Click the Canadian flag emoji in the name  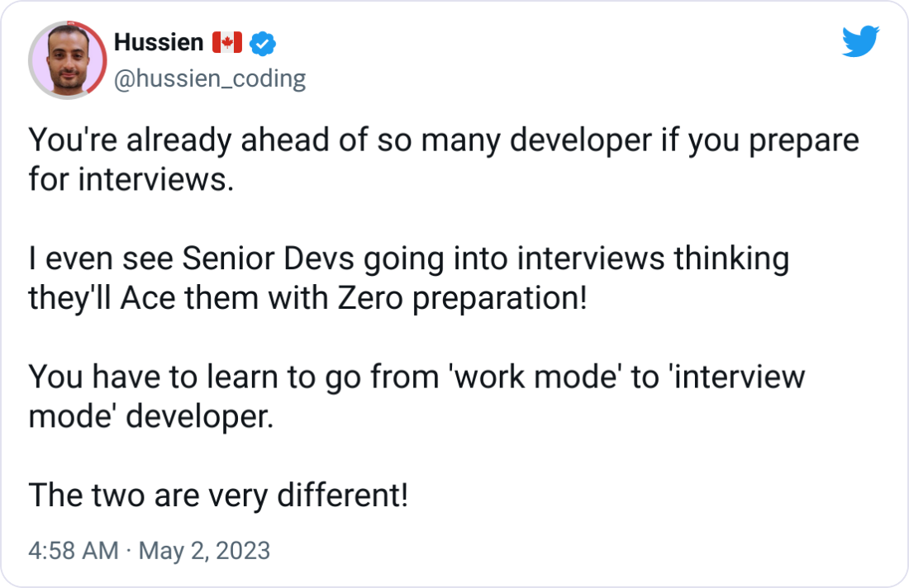(225, 42)
